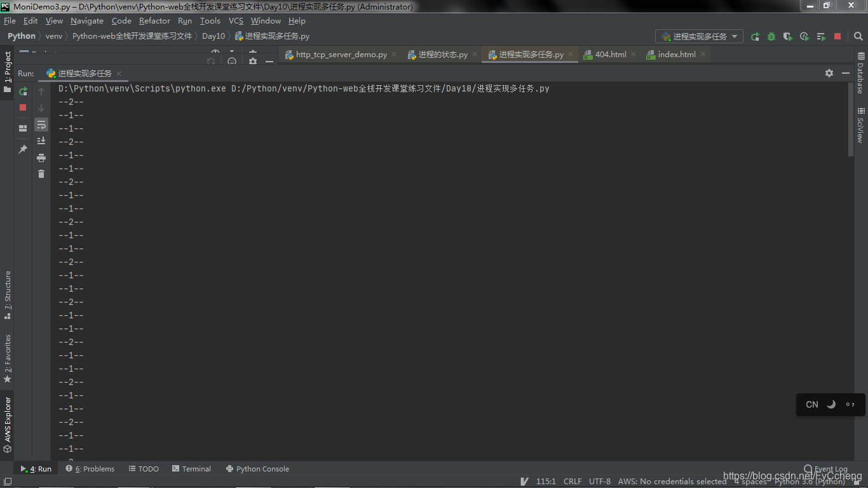868x488 pixels.
Task: Open the Python Console tool window
Action: coord(257,469)
